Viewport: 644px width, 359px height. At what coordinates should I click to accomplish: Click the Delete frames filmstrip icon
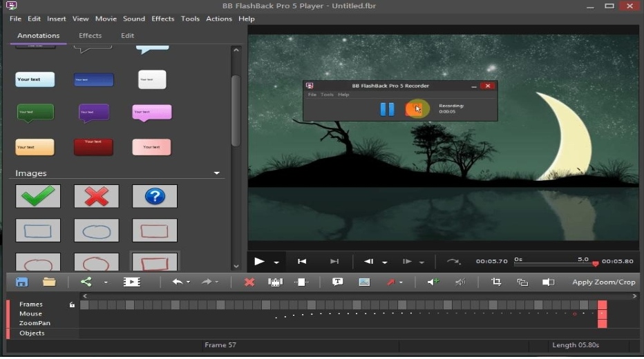275,282
